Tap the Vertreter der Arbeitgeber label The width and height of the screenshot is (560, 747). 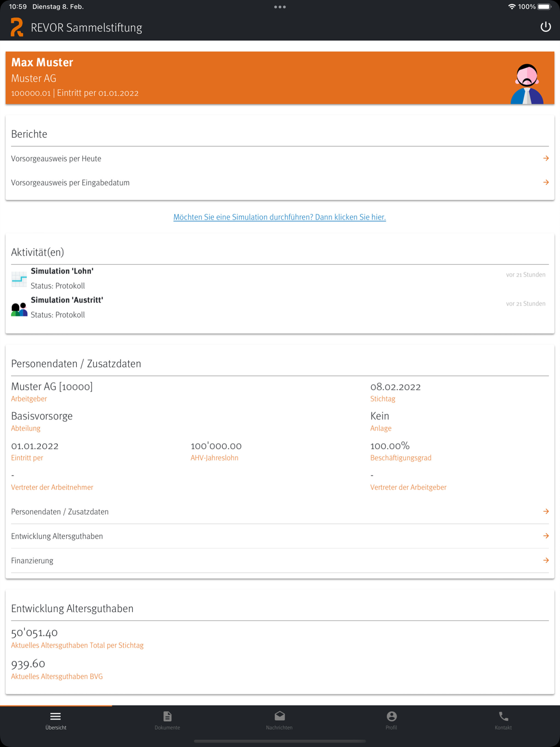click(408, 487)
